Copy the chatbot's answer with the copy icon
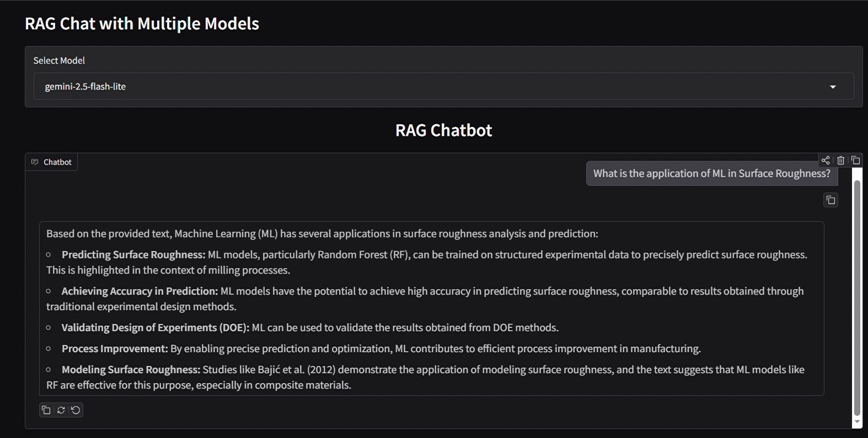The width and height of the screenshot is (868, 438). point(46,410)
